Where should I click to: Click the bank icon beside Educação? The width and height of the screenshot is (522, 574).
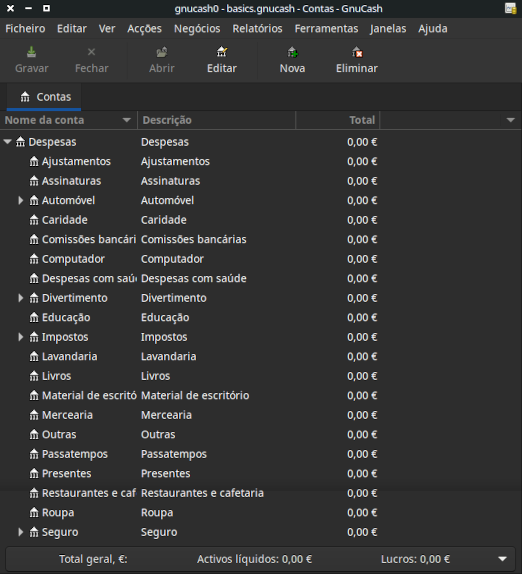(34, 318)
